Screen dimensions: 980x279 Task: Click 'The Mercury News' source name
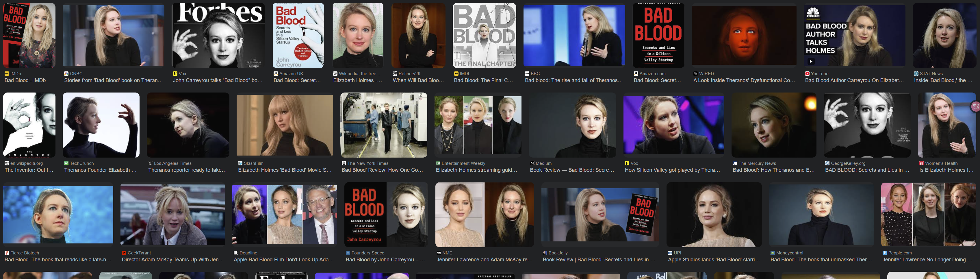(758, 163)
